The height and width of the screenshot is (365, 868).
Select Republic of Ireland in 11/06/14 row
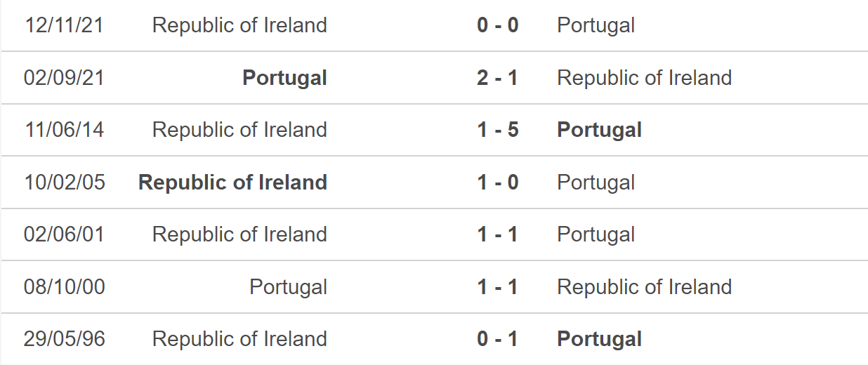239,130
